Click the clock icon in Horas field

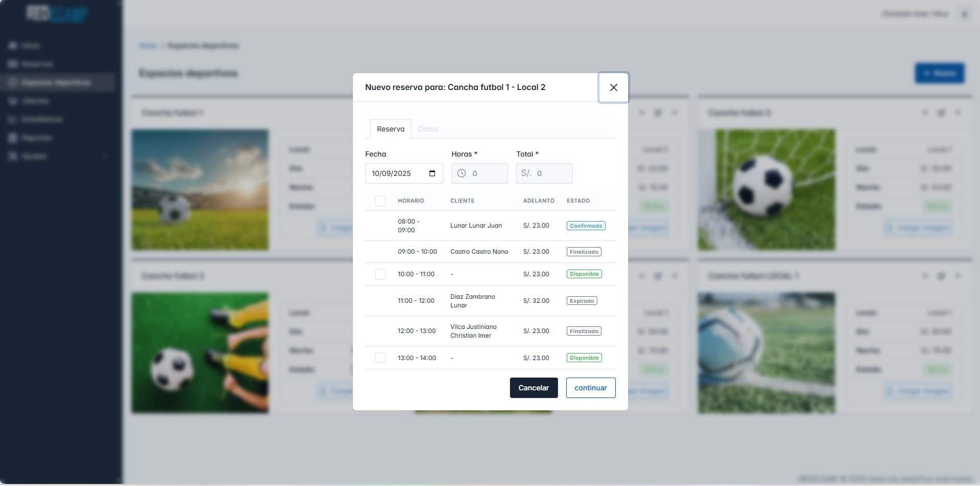tap(461, 173)
